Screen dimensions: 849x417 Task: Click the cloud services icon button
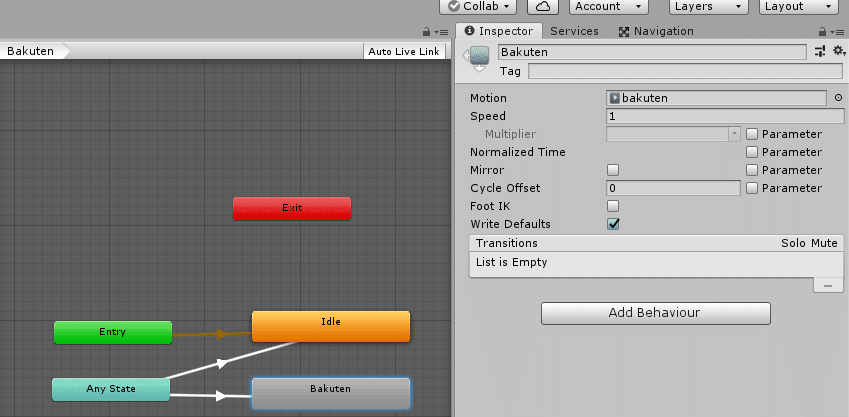click(x=543, y=6)
